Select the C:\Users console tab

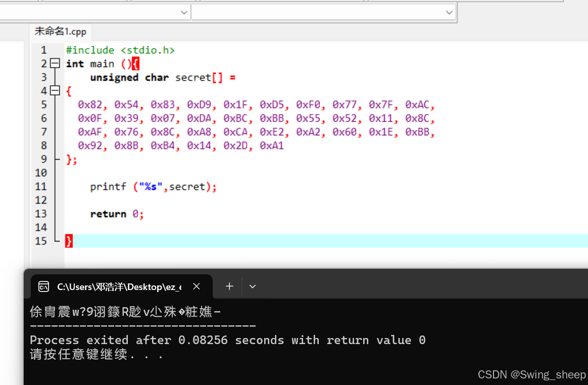pyautogui.click(x=122, y=286)
